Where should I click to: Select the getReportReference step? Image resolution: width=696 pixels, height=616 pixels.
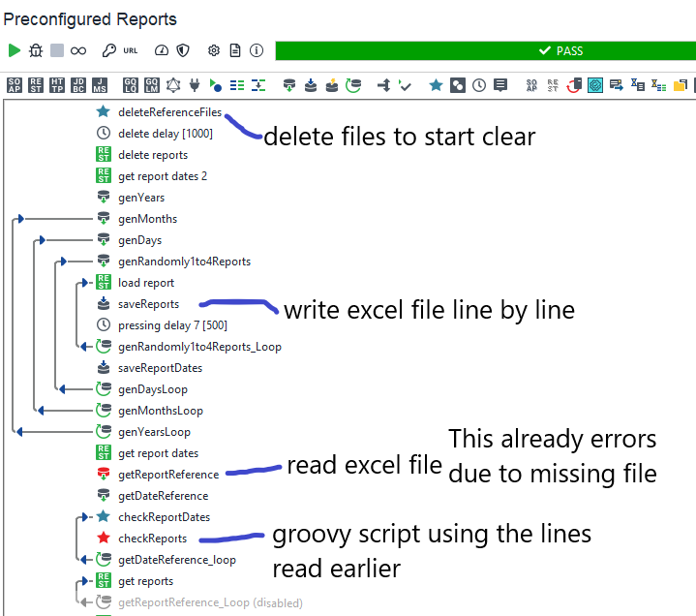coord(168,475)
